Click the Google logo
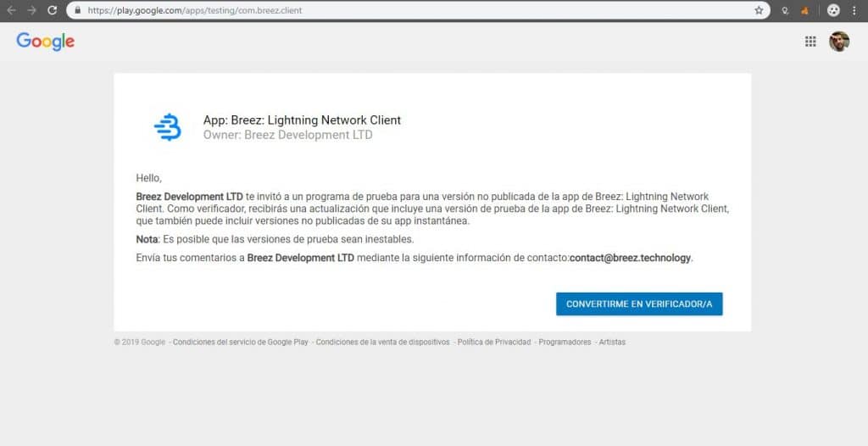The width and height of the screenshot is (868, 446). coord(46,42)
